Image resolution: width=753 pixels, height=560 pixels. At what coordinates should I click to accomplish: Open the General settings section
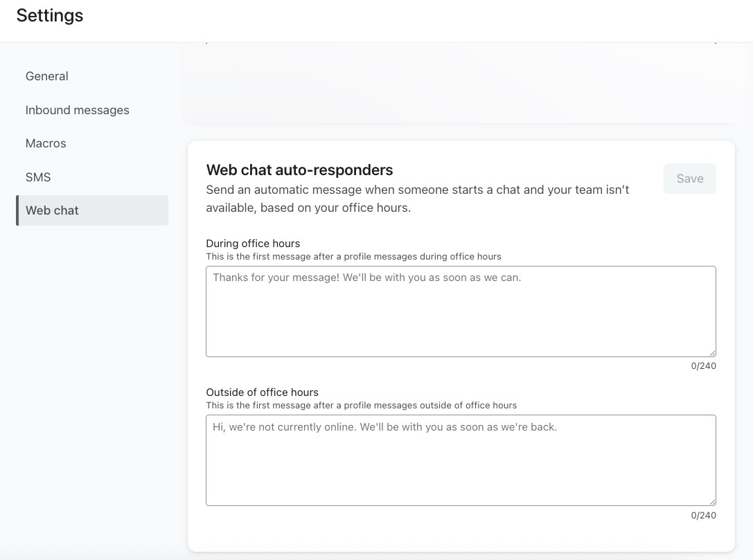coord(47,76)
